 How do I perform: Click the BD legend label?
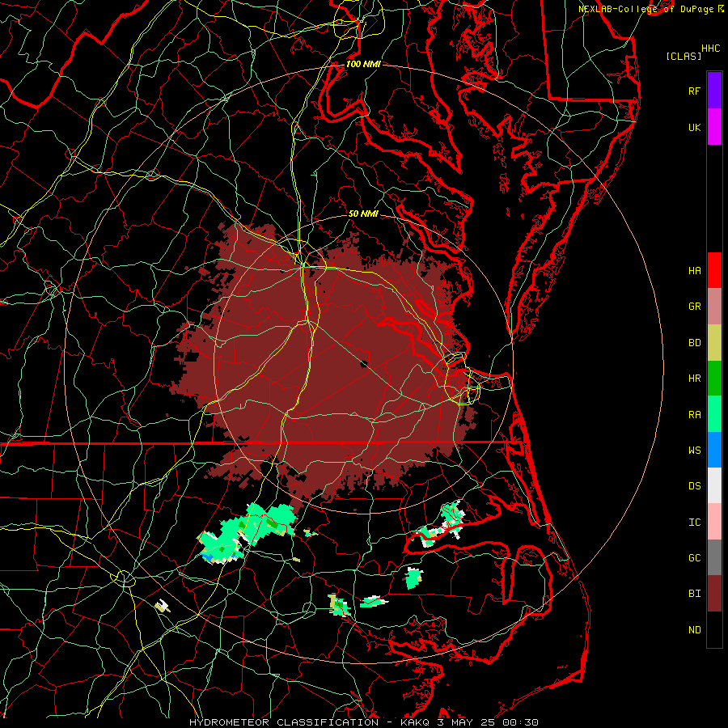click(x=694, y=343)
